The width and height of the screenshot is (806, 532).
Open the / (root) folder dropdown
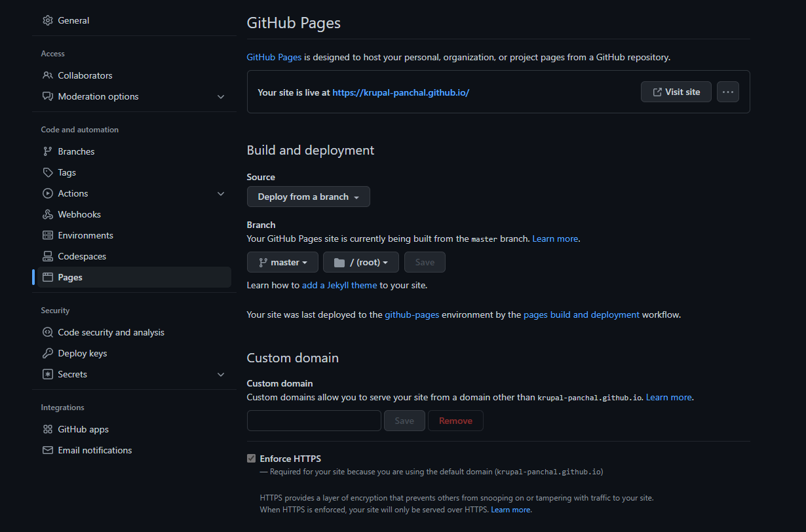pyautogui.click(x=360, y=262)
